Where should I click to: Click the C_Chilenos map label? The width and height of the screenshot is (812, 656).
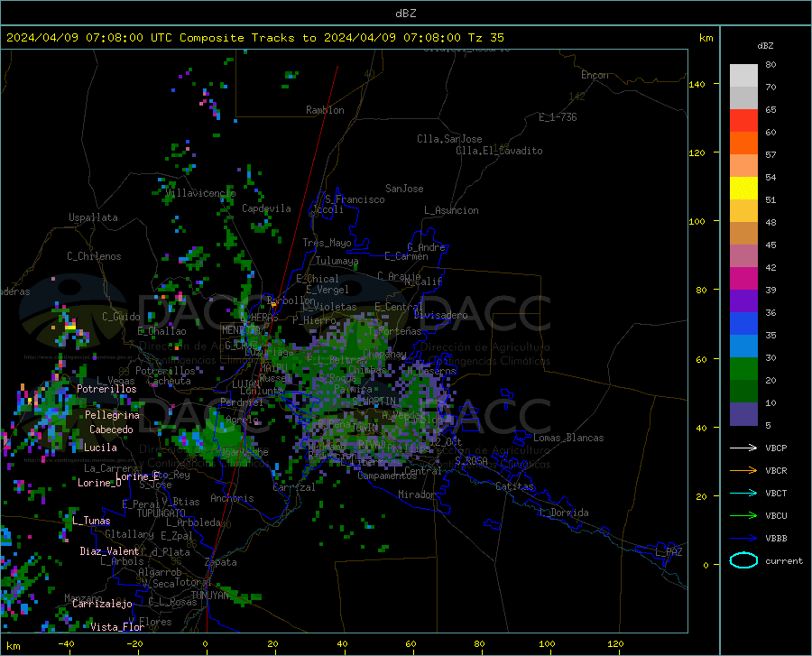click(x=94, y=256)
